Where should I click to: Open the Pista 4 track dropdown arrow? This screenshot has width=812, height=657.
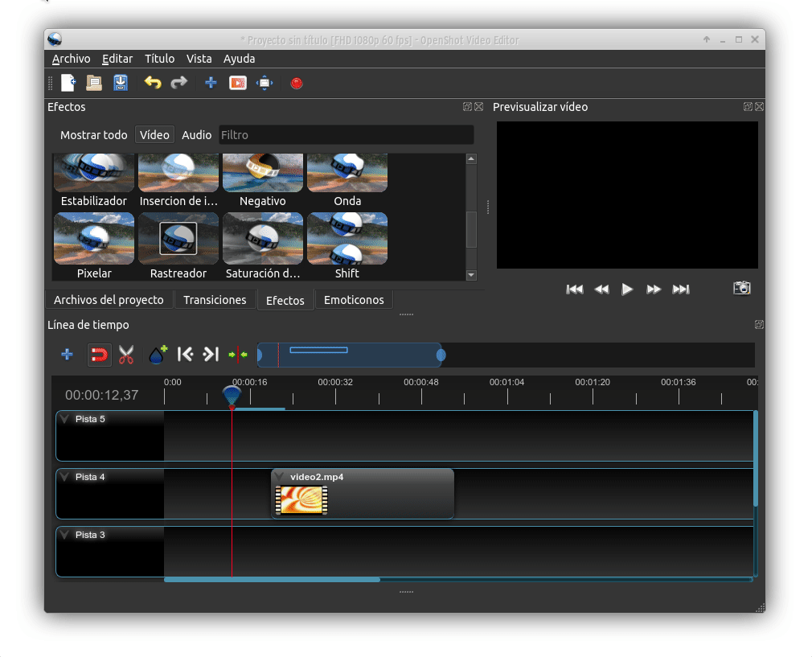(64, 477)
